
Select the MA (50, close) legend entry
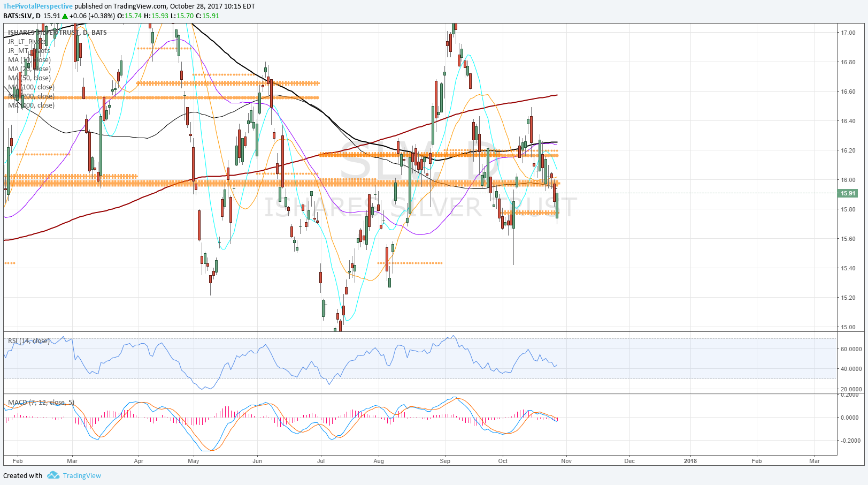tap(29, 78)
